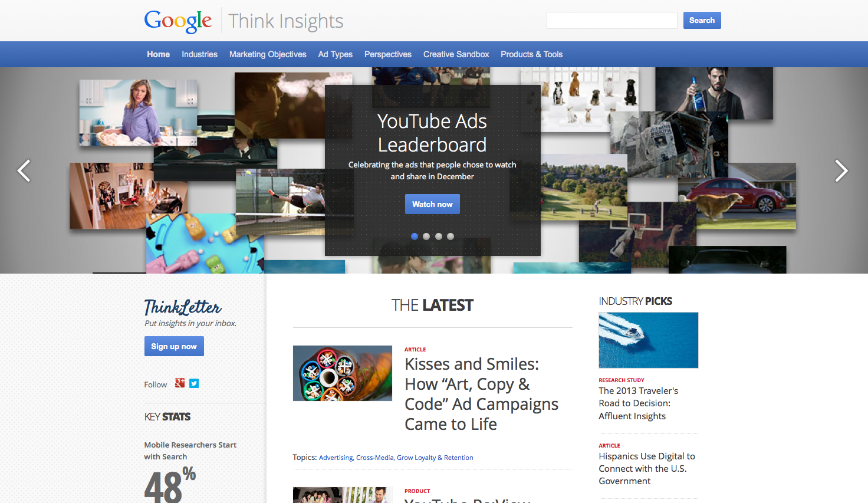
Task: Open the Google+ follow icon
Action: pyautogui.click(x=180, y=383)
